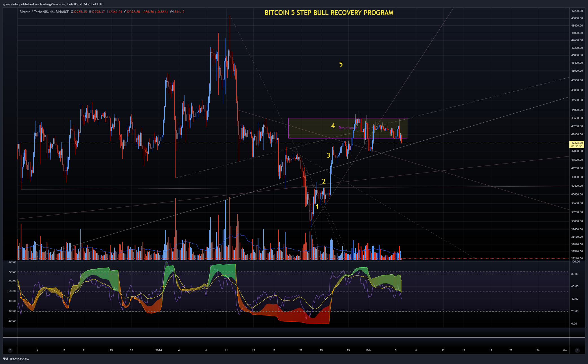588x364 pixels.
Task: Click the 'Feb' label on time axis
Action: (368, 350)
